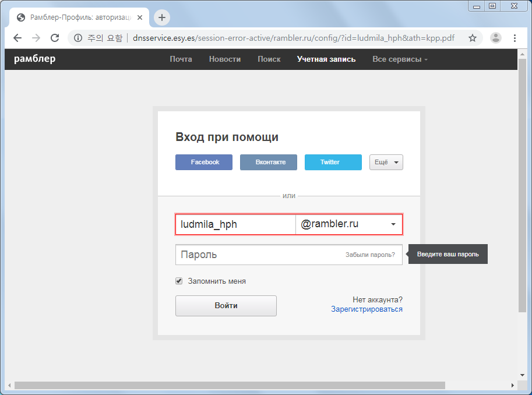Expand the Все сервисы dropdown menu

click(400, 59)
